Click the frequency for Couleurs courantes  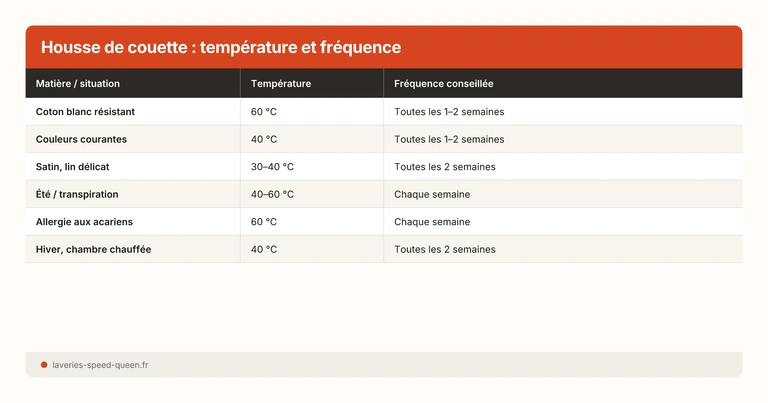(449, 139)
